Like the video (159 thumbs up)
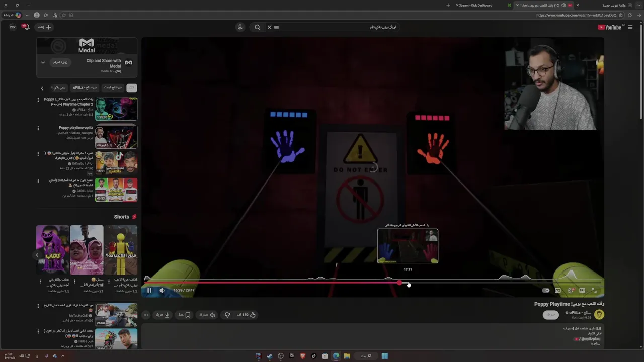This screenshot has width=644, height=362. click(247, 315)
